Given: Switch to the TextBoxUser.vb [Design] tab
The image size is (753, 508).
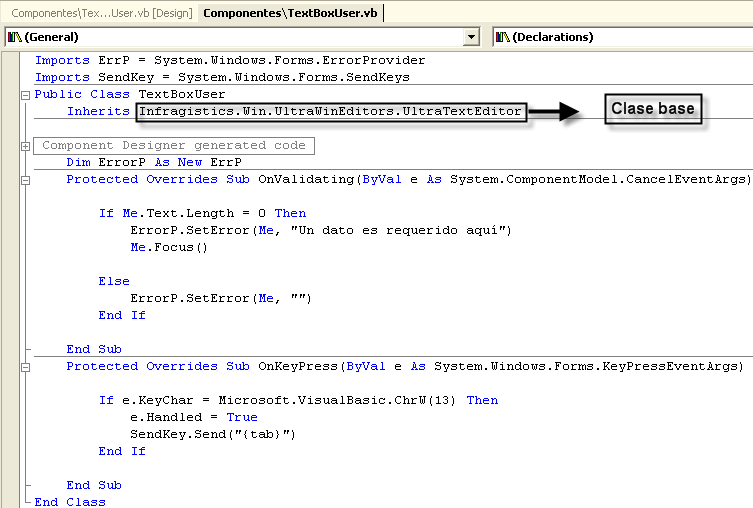Looking at the screenshot, I should tap(101, 13).
